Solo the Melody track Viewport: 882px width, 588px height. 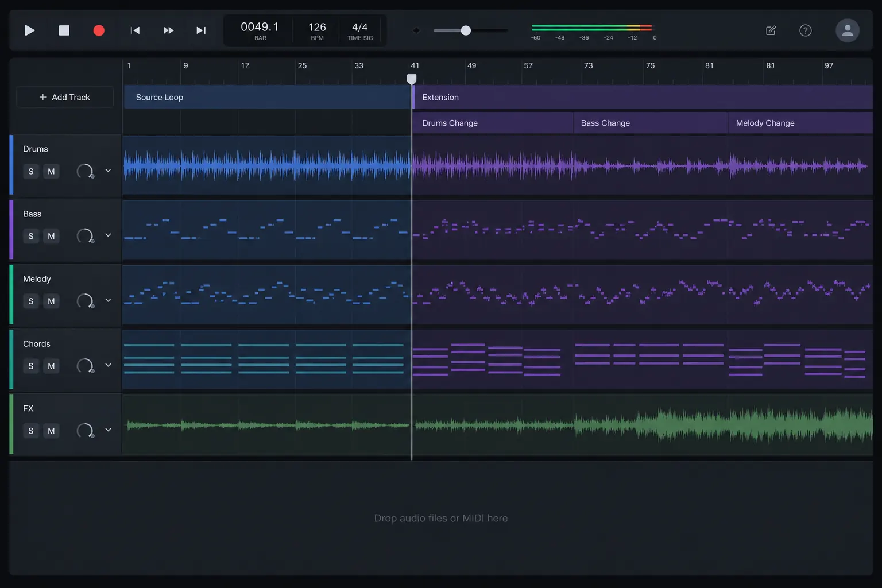point(31,301)
